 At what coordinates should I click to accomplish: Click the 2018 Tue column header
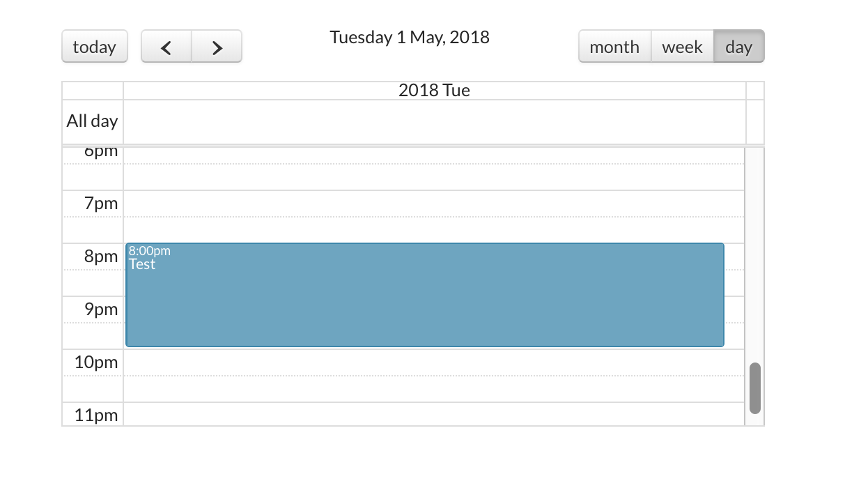[x=434, y=91]
